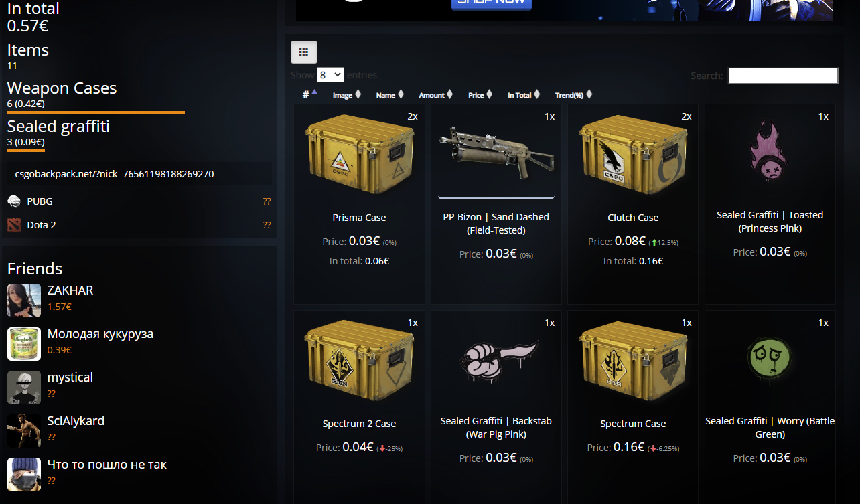Image resolution: width=860 pixels, height=504 pixels.
Task: Open friend ZAKHAR's profile
Action: point(70,290)
